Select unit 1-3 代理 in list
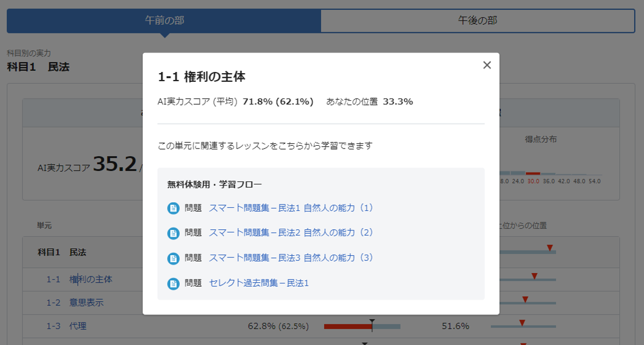The image size is (644, 345). click(66, 326)
